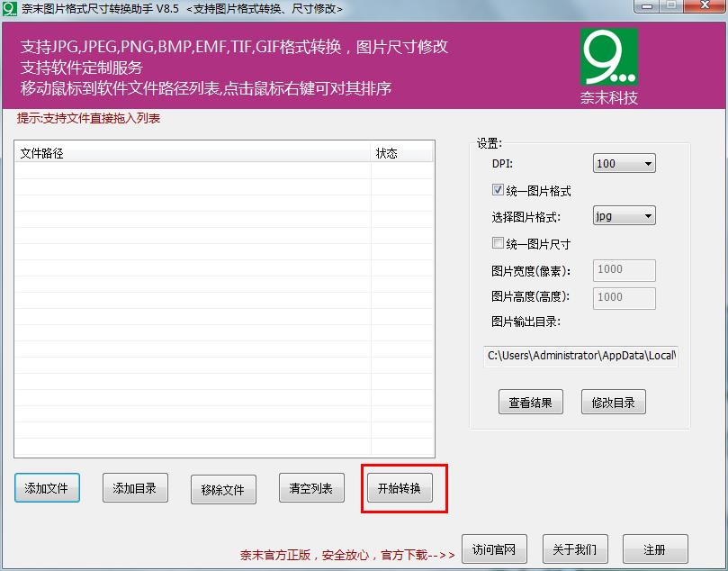
Task: Visit the website via 访问官网
Action: 493,549
